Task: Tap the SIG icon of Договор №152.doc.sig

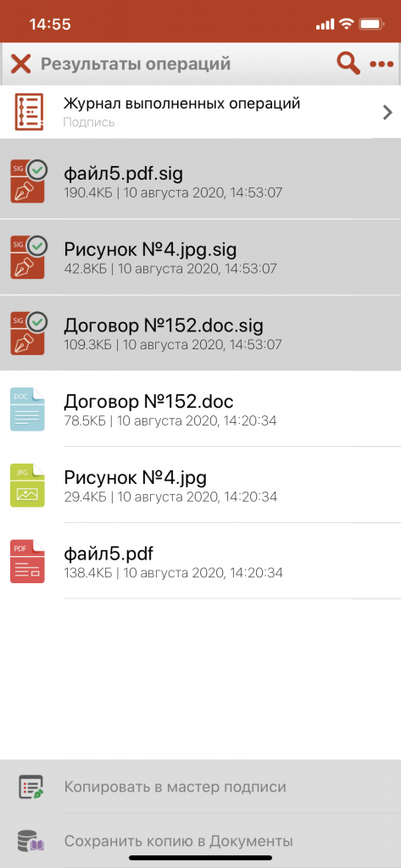Action: click(29, 333)
